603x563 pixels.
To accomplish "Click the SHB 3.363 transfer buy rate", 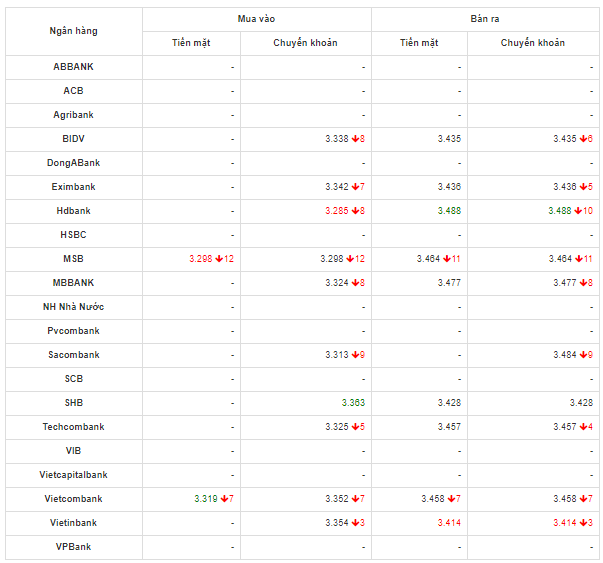I will point(352,403).
